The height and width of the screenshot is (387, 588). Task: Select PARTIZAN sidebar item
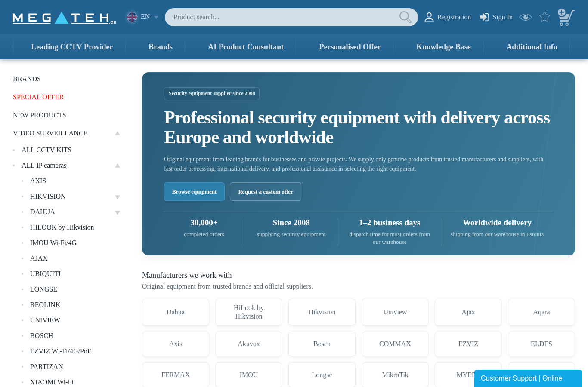click(46, 367)
